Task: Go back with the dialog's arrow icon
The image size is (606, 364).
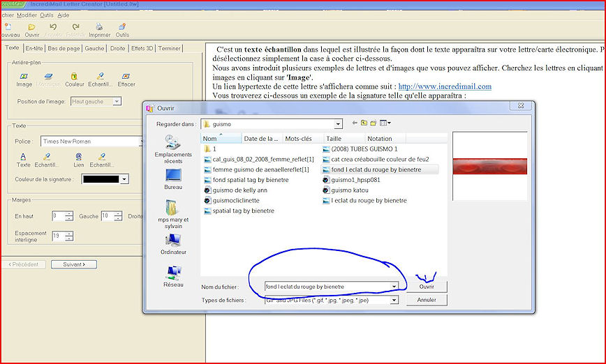Action: pos(355,123)
